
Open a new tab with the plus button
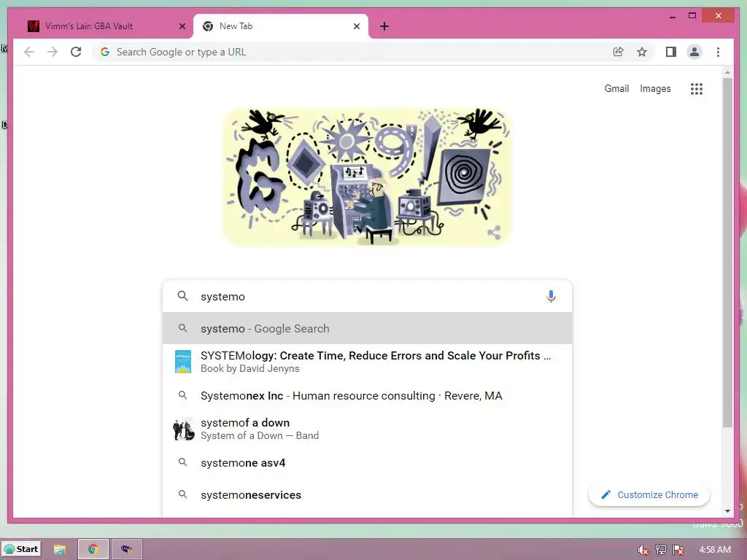tap(384, 26)
